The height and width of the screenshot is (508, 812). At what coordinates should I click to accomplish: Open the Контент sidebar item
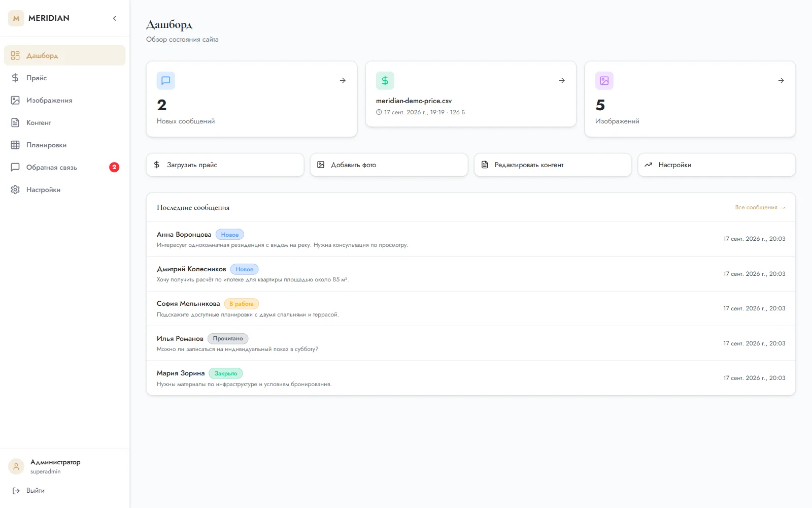pos(64,122)
